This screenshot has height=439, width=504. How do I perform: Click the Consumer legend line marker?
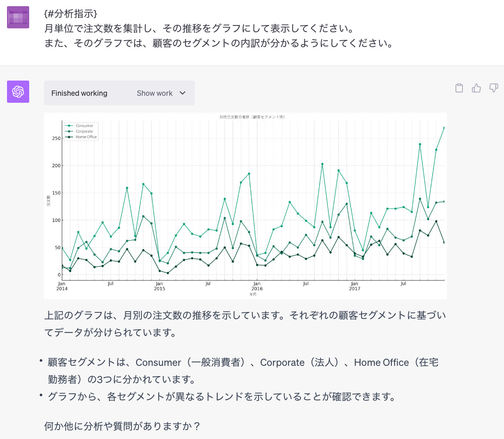tap(69, 126)
